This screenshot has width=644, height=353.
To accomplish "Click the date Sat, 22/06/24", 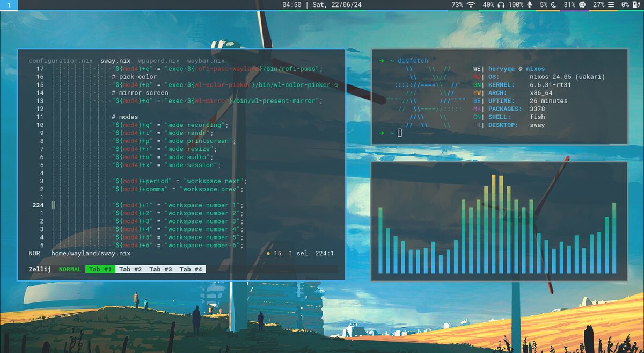I will pyautogui.click(x=337, y=5).
